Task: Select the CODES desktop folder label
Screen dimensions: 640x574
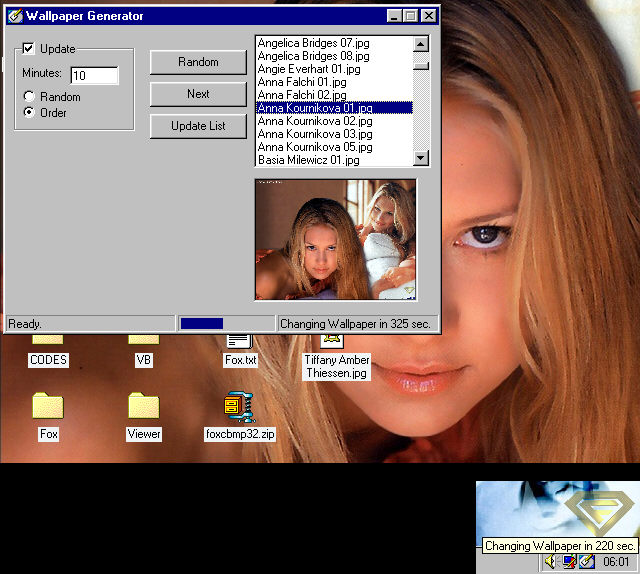Action: (48, 360)
